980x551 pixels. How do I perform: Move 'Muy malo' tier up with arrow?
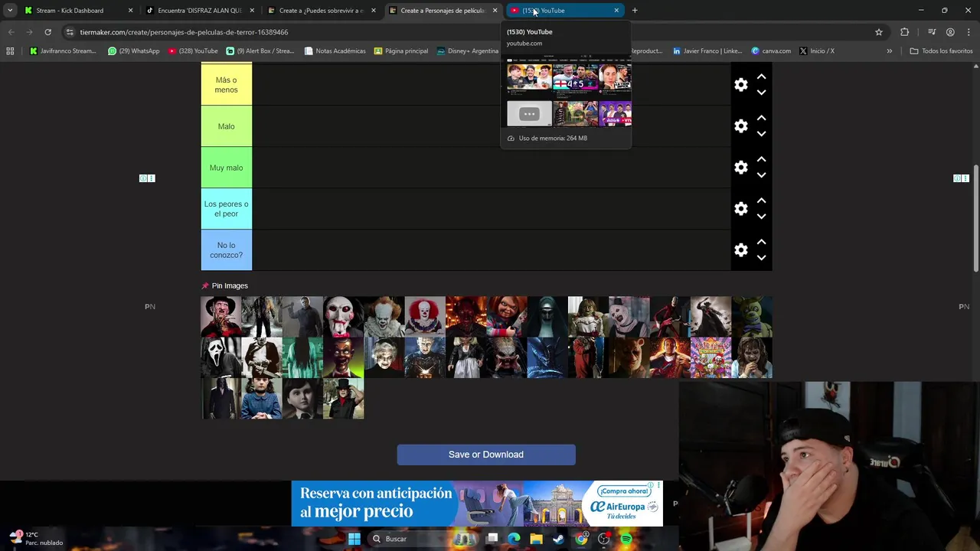[x=761, y=160]
